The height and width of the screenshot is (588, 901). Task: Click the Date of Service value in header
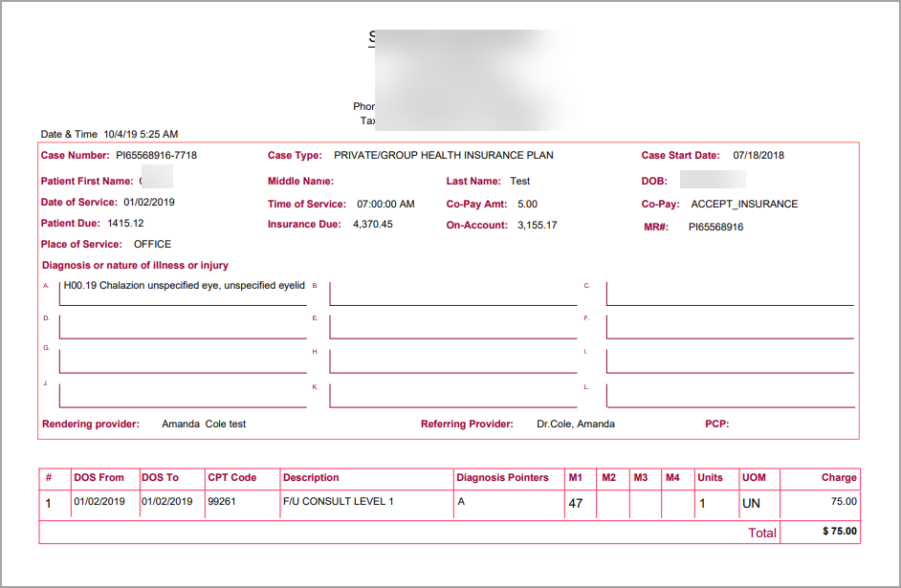coord(149,202)
